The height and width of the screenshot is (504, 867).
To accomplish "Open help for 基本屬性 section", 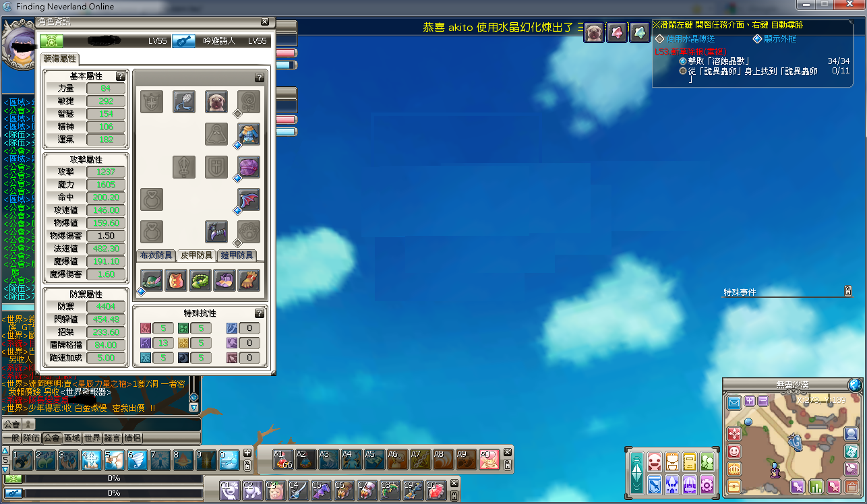I will pyautogui.click(x=121, y=76).
